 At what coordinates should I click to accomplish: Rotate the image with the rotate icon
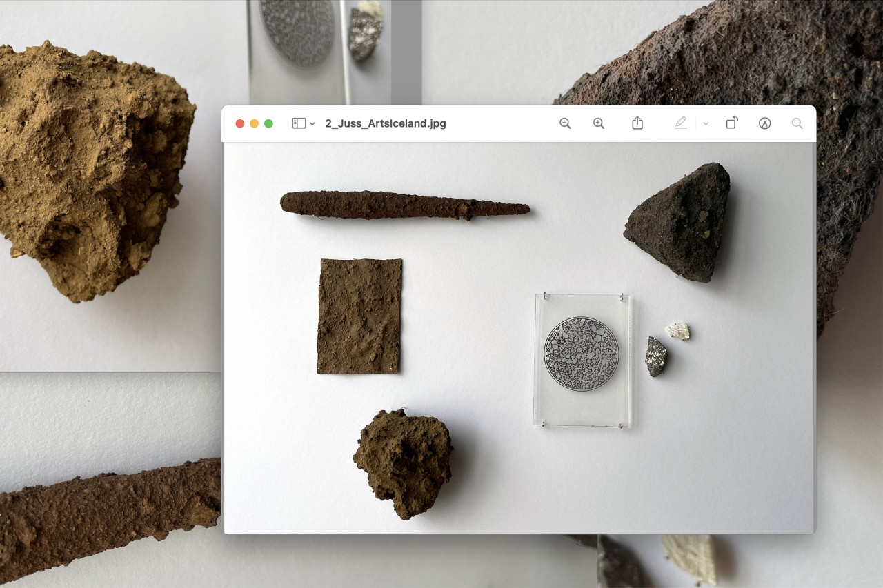click(731, 123)
